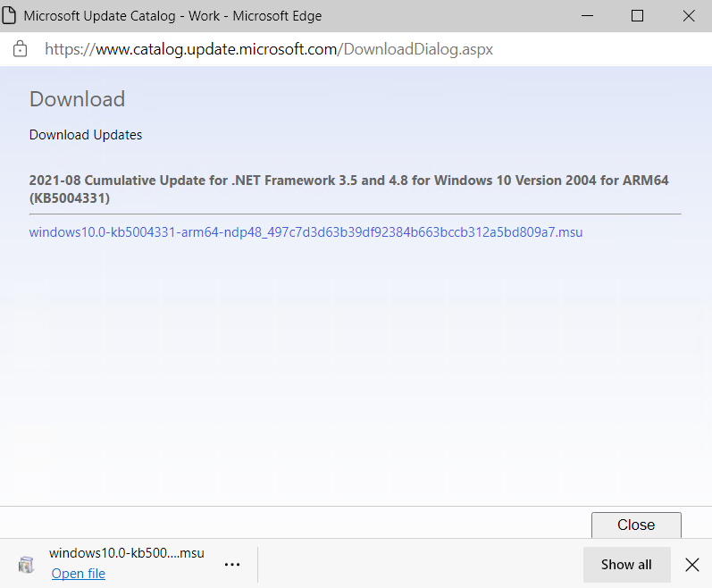The width and height of the screenshot is (712, 588).
Task: Click the page document icon in title bar
Action: coord(9,15)
